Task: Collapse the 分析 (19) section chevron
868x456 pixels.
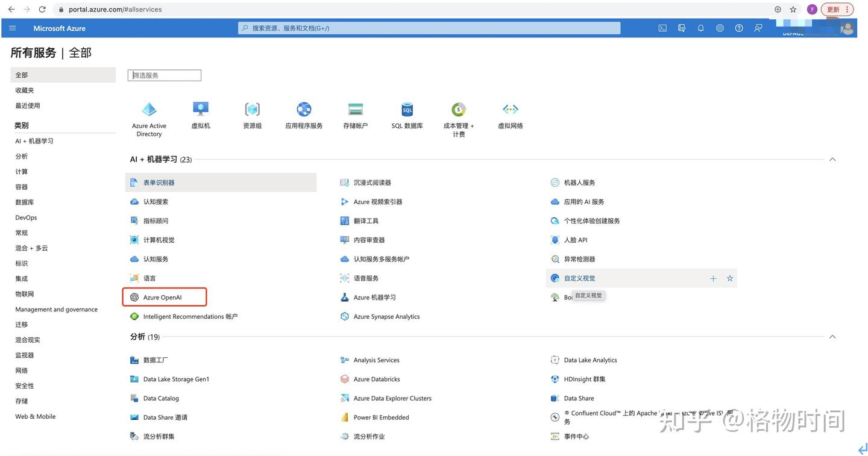Action: point(832,337)
